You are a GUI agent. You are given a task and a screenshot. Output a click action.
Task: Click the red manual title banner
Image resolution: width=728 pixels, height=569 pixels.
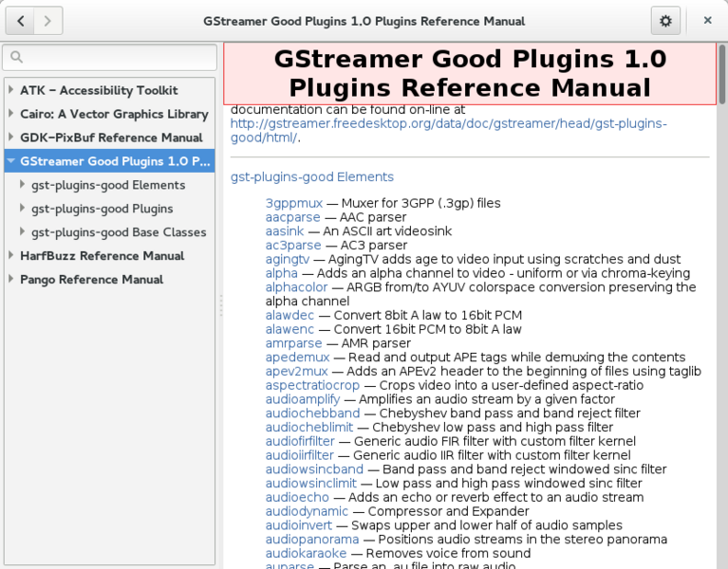tap(470, 74)
